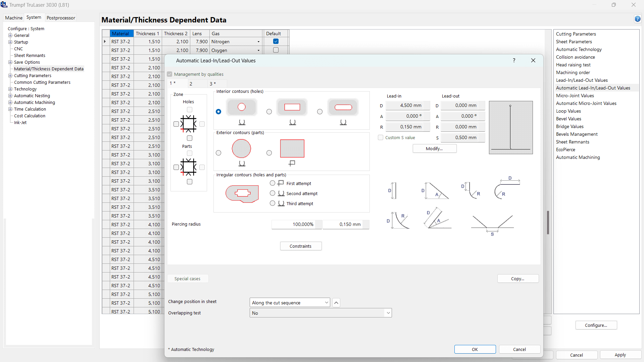The image size is (644, 362).
Task: Select the rectangular part exterior contour icon
Action: 292,148
